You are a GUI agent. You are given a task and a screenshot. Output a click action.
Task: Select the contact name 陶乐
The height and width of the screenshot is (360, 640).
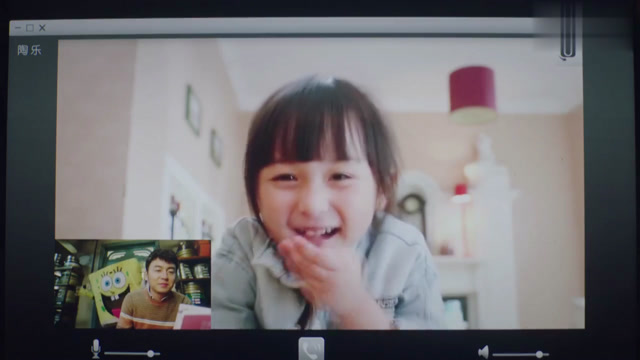(29, 50)
